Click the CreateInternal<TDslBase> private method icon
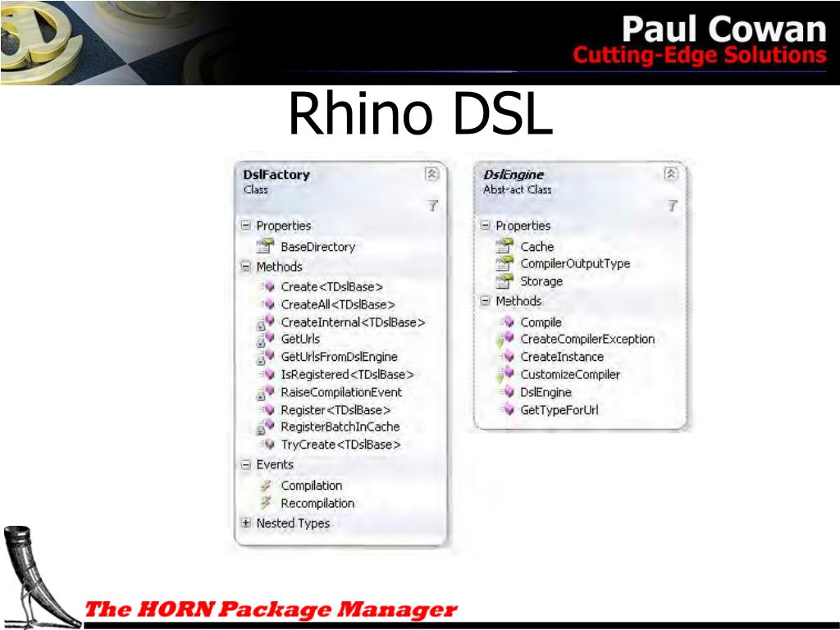The height and width of the screenshot is (630, 840). pyautogui.click(x=266, y=322)
